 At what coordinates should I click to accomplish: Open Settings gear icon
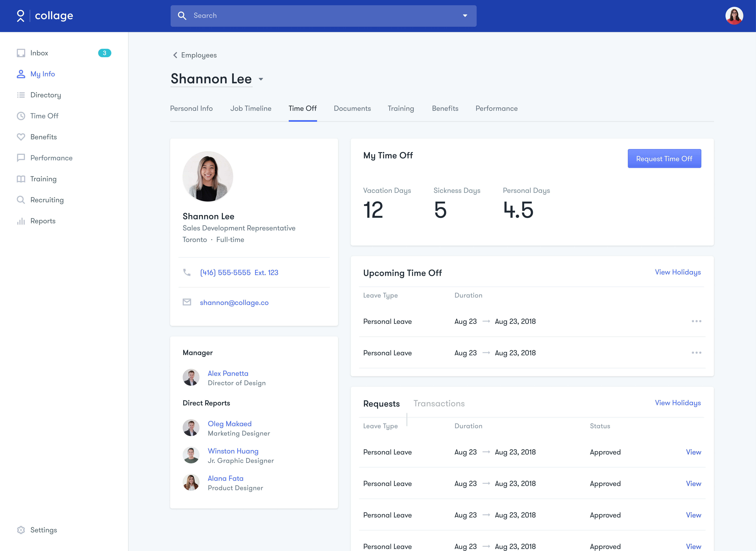pos(21,530)
